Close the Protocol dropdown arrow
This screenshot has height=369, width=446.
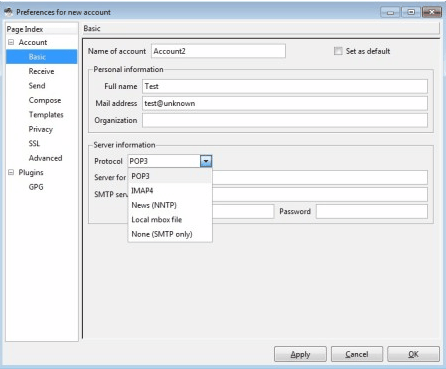(x=206, y=161)
